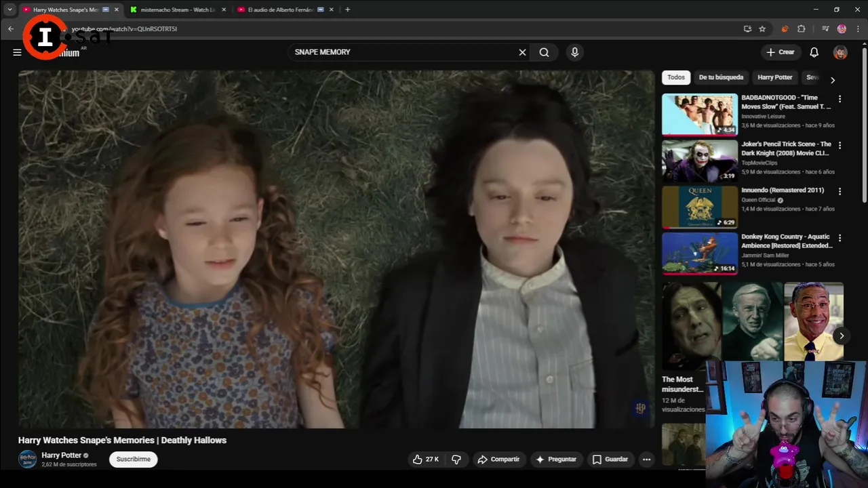The image size is (868, 488).
Task: Select the Harry Potter filter chip
Action: (775, 77)
